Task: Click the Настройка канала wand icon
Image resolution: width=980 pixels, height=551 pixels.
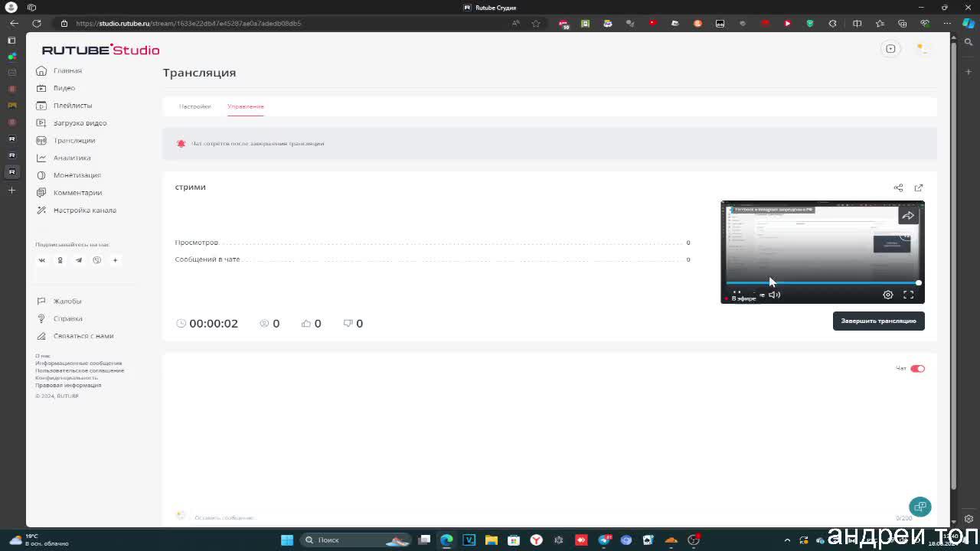Action: click(41, 210)
